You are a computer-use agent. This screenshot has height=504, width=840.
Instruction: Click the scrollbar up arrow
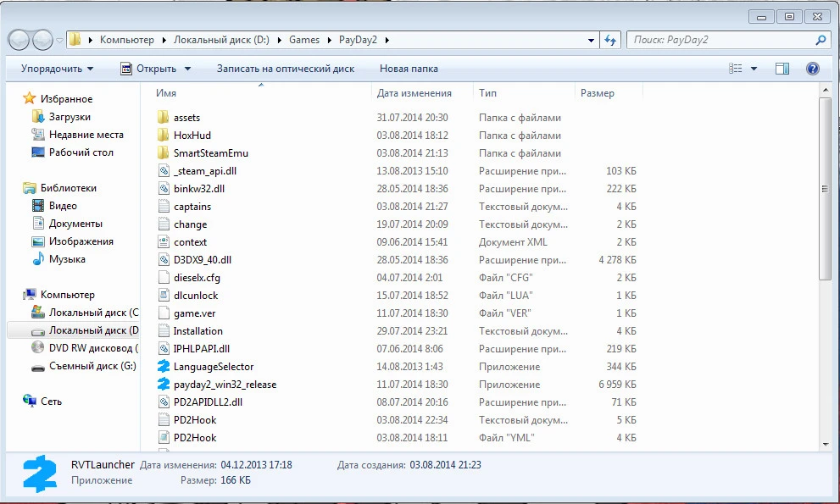coord(825,90)
